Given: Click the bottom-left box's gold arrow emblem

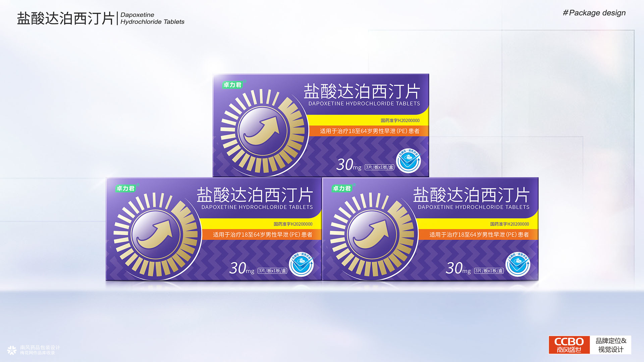Looking at the screenshot, I should point(156,235).
